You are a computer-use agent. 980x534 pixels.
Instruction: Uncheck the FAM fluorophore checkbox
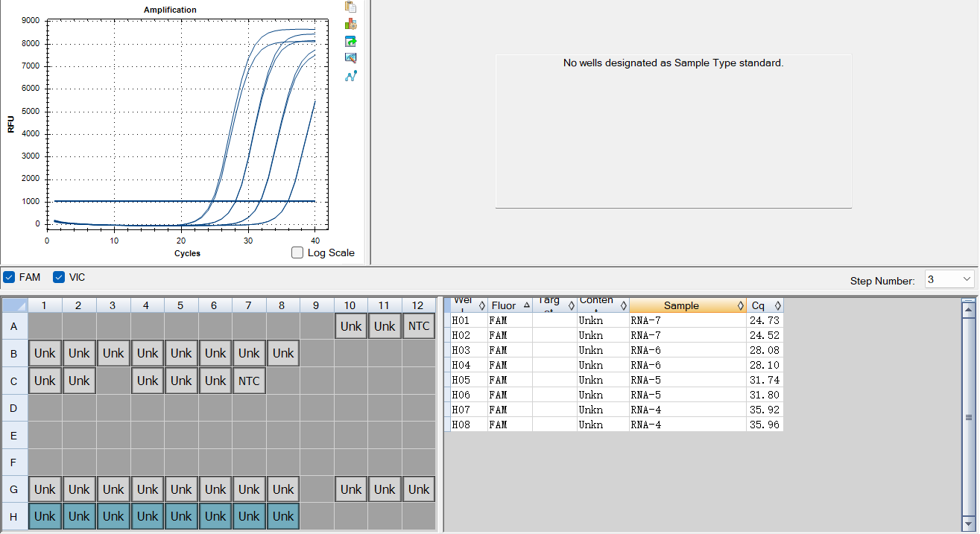pos(9,277)
